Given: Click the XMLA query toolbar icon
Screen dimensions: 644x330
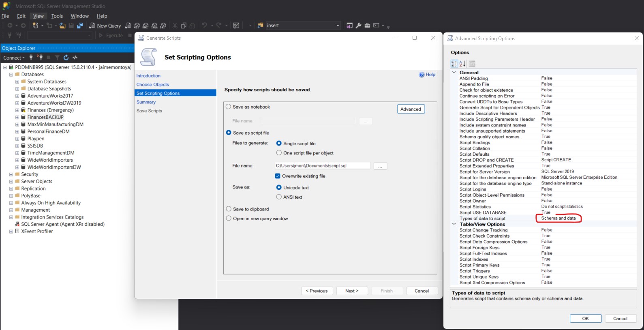Looking at the screenshot, I should (x=154, y=26).
